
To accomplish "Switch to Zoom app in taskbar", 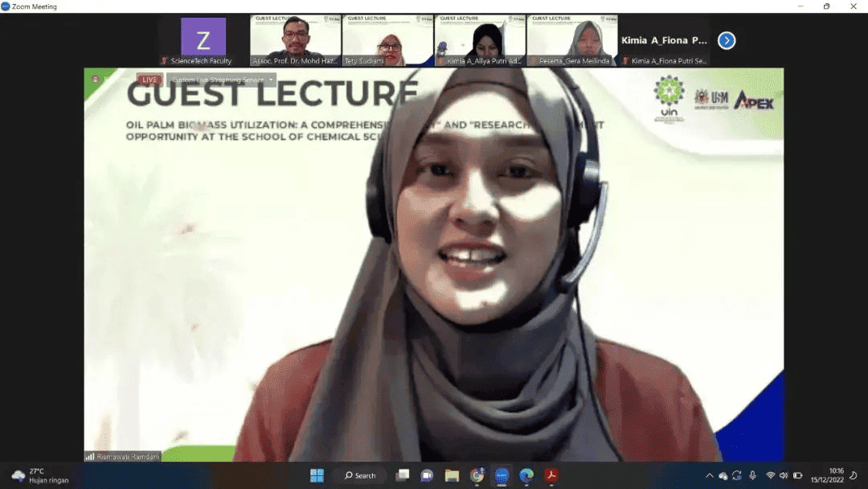I will point(502,475).
